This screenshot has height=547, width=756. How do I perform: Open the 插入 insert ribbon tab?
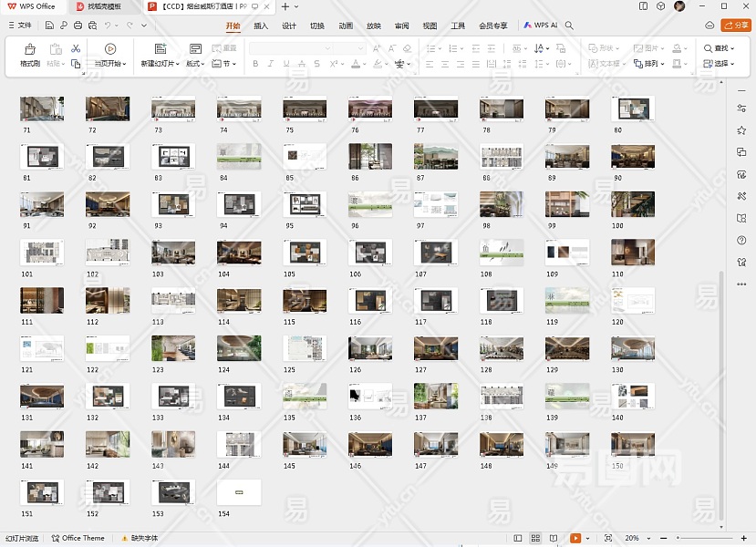[x=261, y=26]
